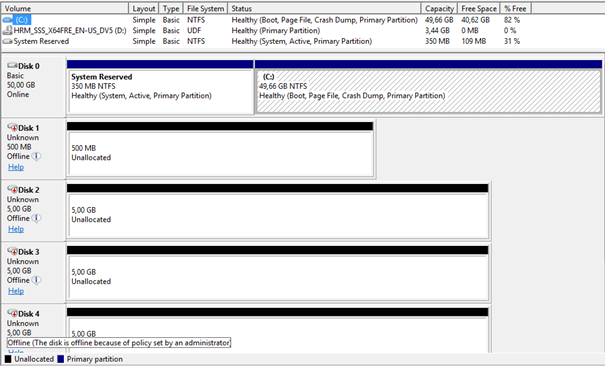Screen dimensions: 605x366
Task: Click the Disk 1 label
Action: point(29,128)
